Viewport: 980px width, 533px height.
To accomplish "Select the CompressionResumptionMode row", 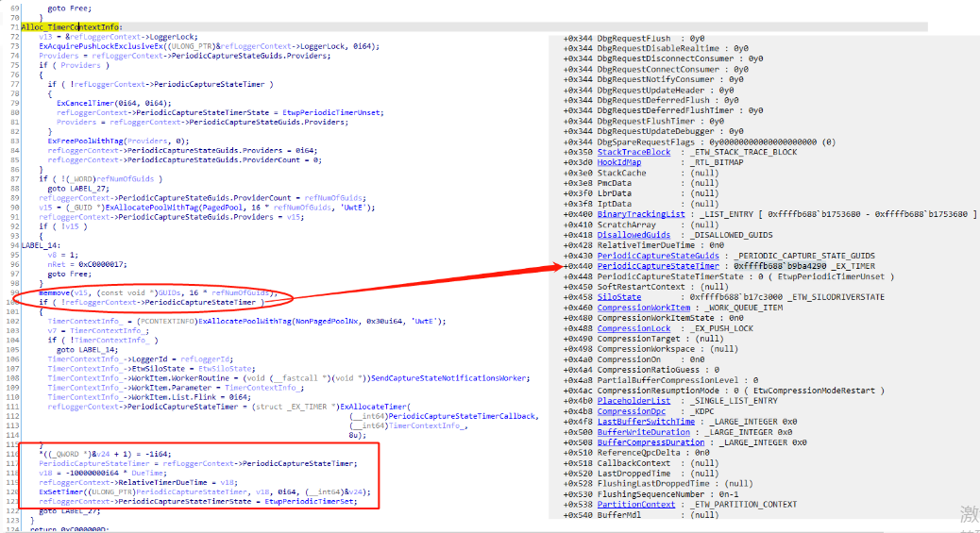I will (724, 391).
